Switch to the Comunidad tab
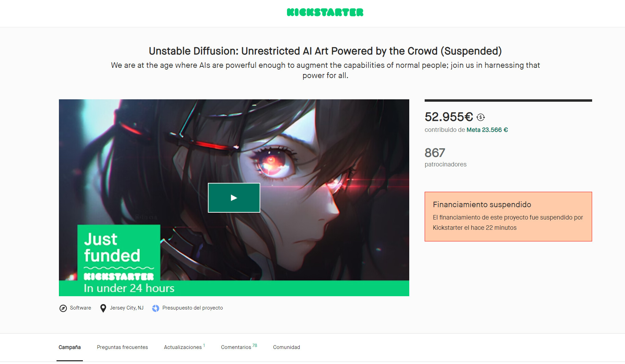This screenshot has height=364, width=625. tap(287, 347)
